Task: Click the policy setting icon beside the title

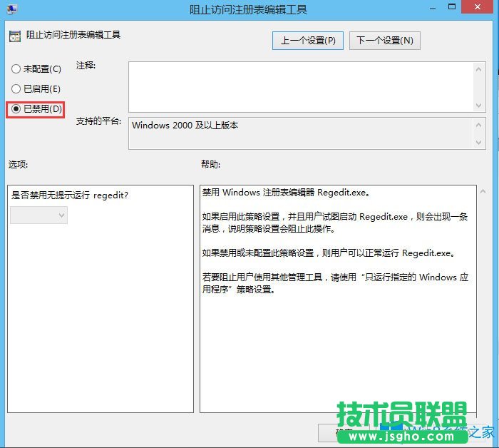Action: (x=15, y=36)
